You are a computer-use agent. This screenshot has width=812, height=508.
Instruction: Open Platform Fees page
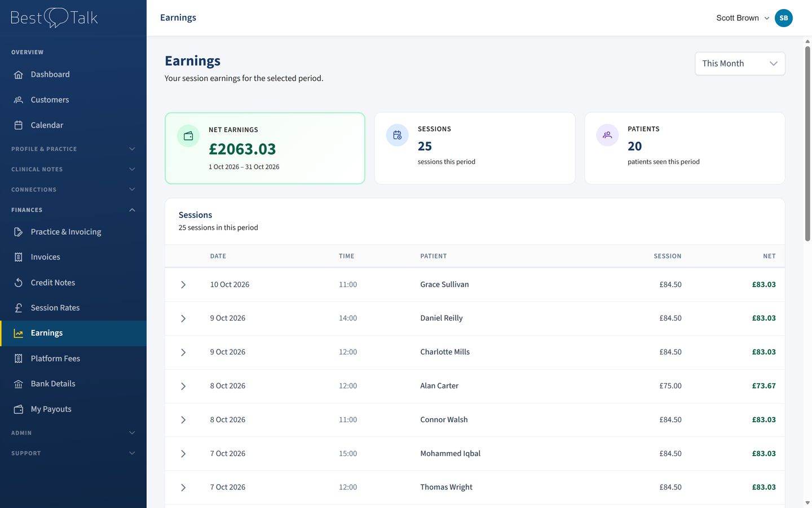73,358
